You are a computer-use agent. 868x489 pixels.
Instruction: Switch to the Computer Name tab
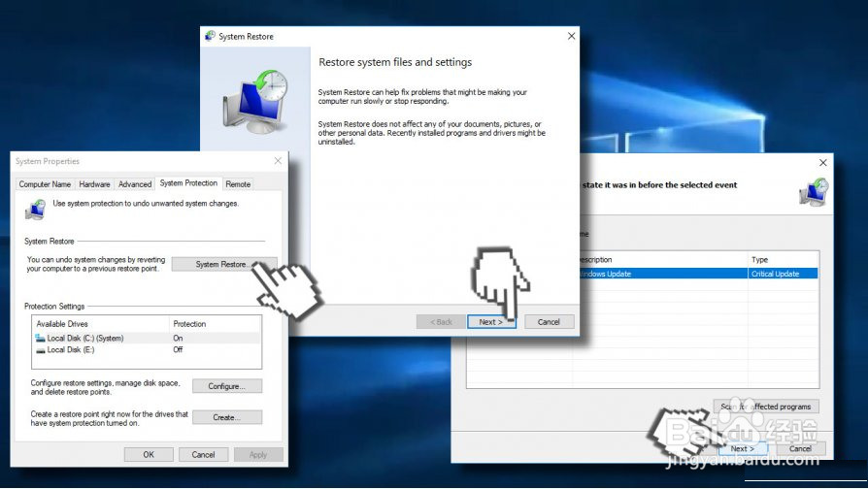point(45,184)
